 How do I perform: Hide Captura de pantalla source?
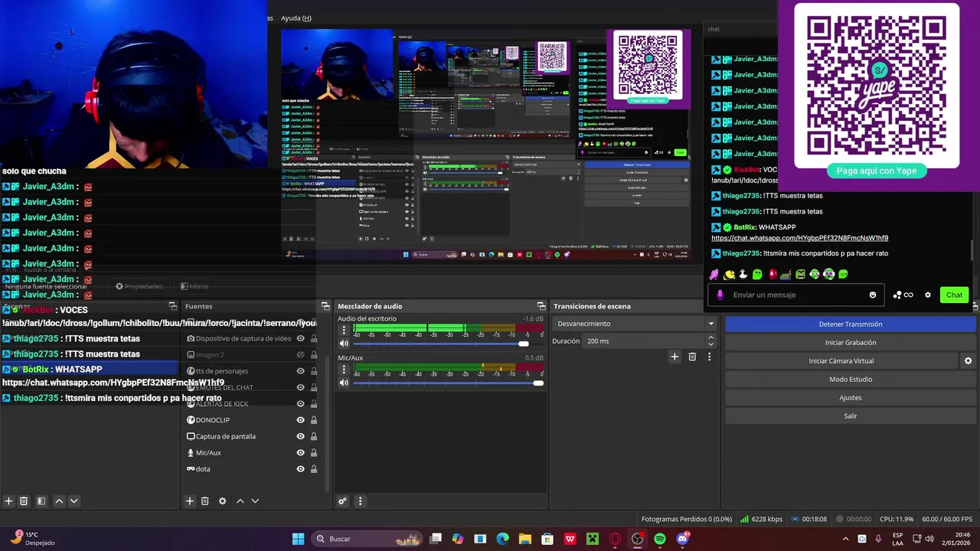(x=301, y=436)
